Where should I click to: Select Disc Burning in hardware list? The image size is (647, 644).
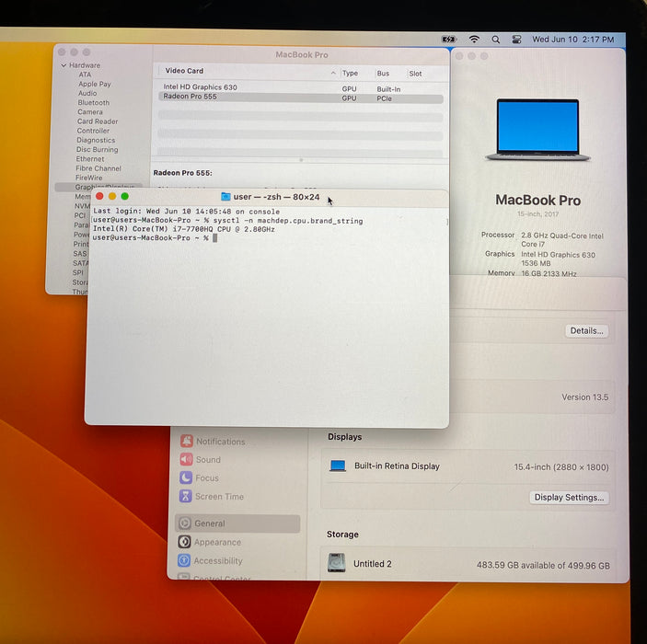(x=97, y=150)
